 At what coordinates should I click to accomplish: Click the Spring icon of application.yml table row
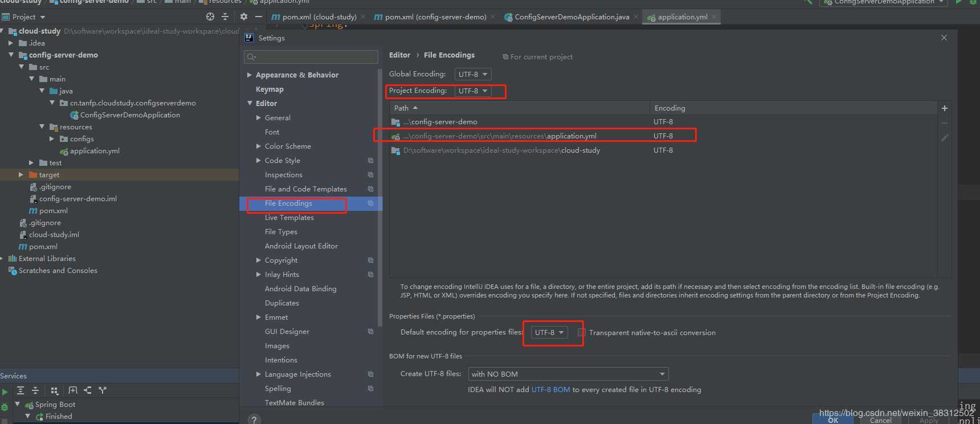[x=396, y=137]
